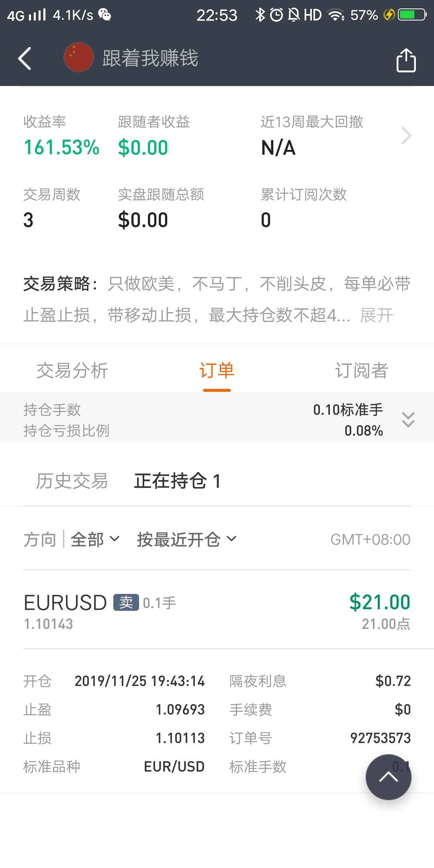The height and width of the screenshot is (868, 434).
Task: Open stats details via right chevron
Action: 407,136
